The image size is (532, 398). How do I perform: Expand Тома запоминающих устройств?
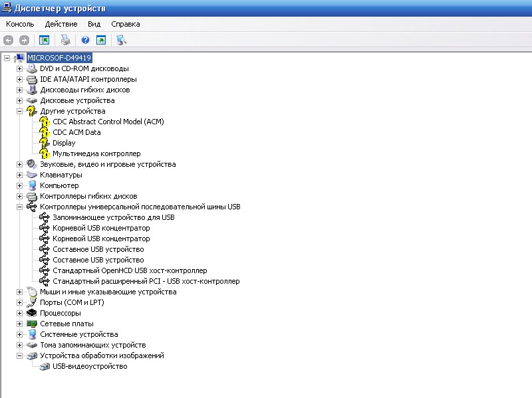[x=20, y=345]
